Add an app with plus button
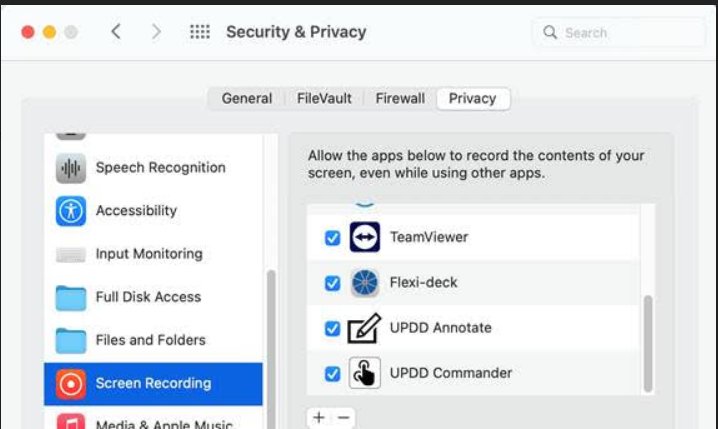Image resolution: width=718 pixels, height=429 pixels. [319, 417]
